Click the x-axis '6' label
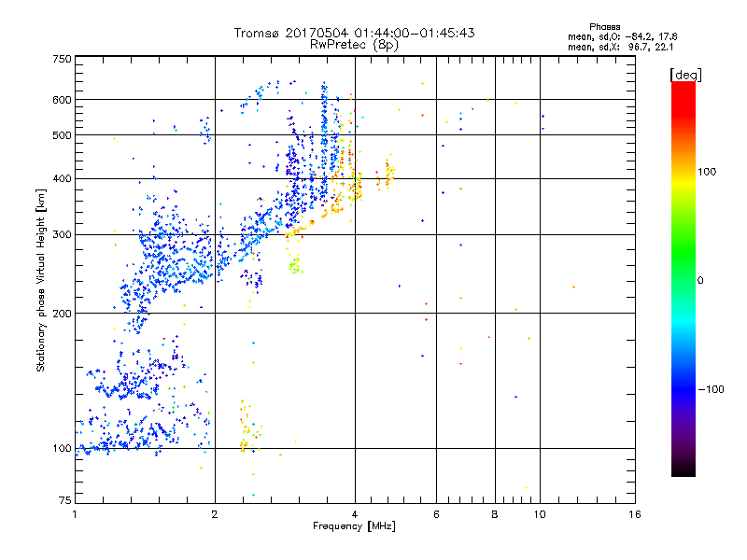747x560 pixels. (436, 514)
